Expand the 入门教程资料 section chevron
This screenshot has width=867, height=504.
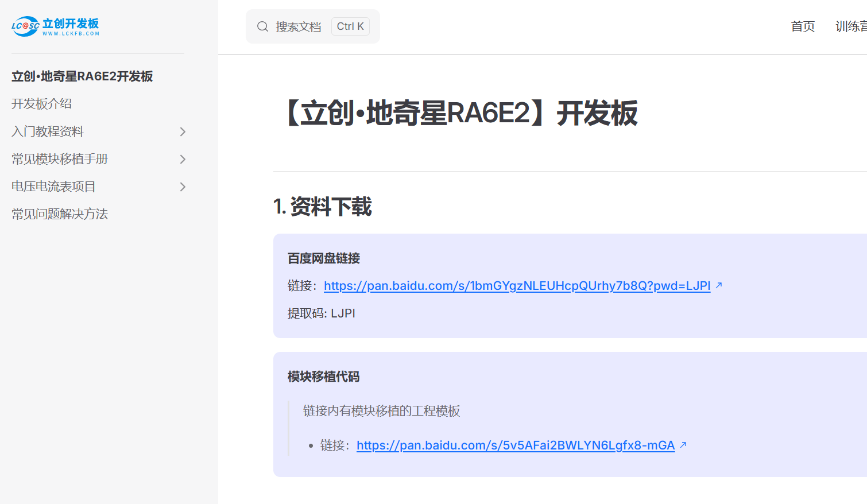[x=183, y=131]
